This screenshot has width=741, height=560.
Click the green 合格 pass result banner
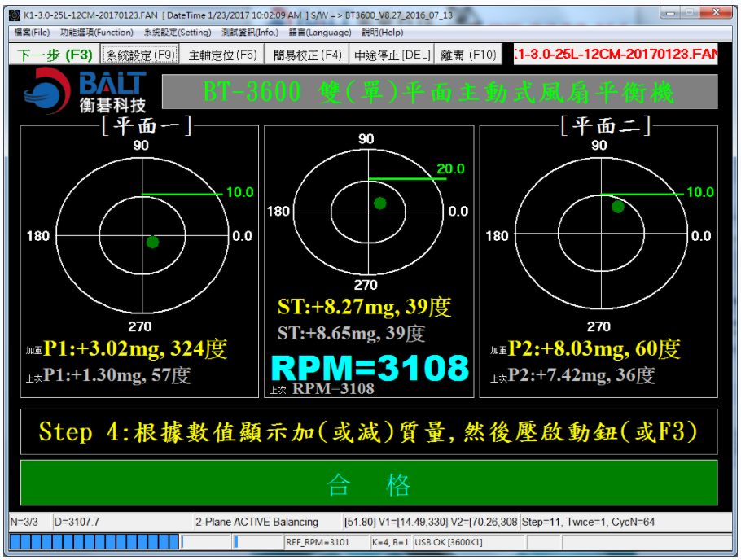369,483
